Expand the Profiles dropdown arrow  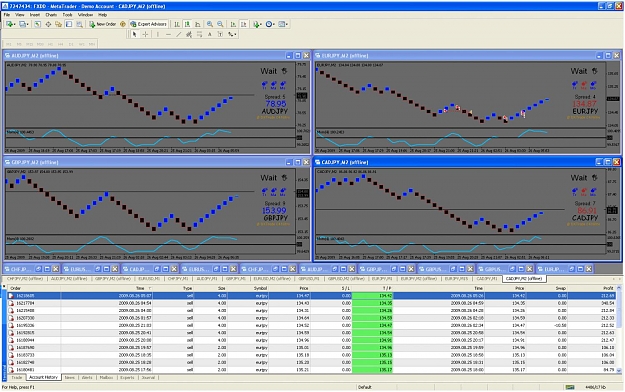tap(28, 24)
